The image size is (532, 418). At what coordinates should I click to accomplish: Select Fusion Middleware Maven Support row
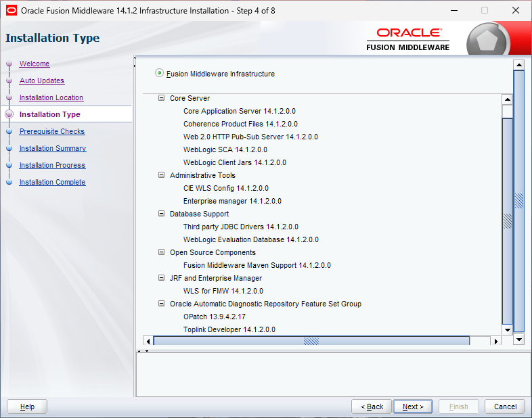257,265
